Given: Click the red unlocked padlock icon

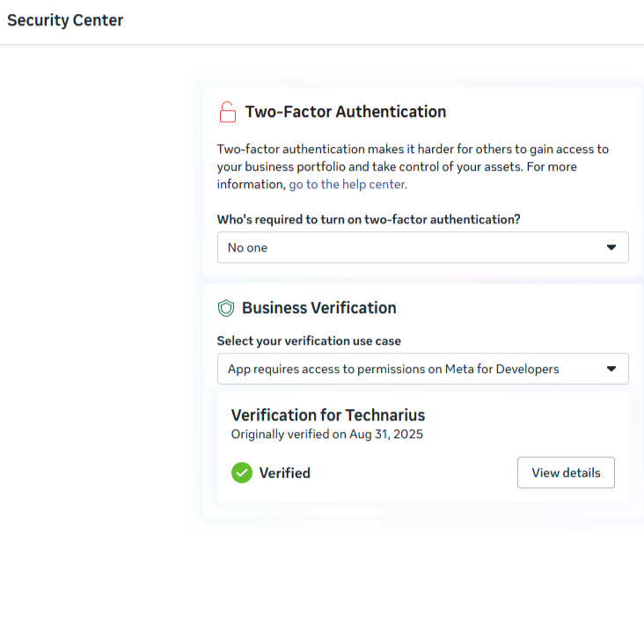Looking at the screenshot, I should (x=228, y=112).
